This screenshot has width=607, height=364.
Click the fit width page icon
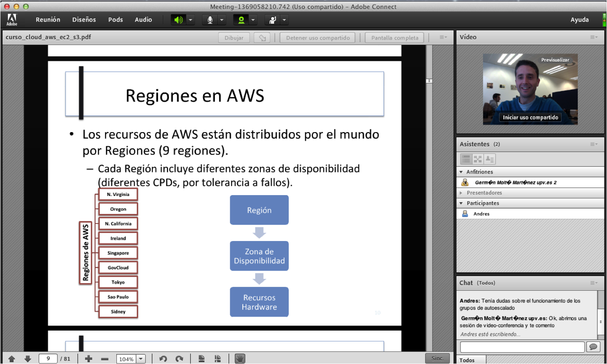(x=217, y=359)
